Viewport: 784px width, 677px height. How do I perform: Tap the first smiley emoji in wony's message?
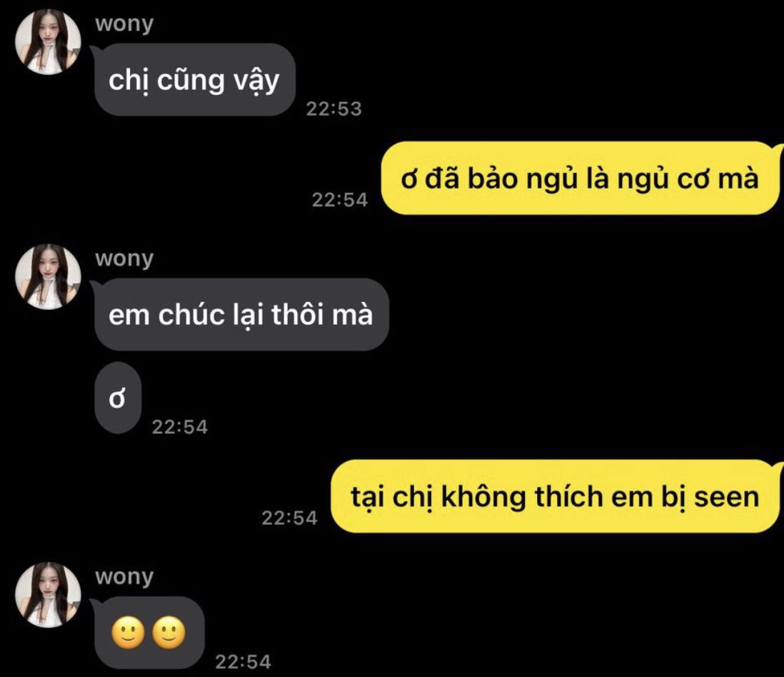(128, 633)
